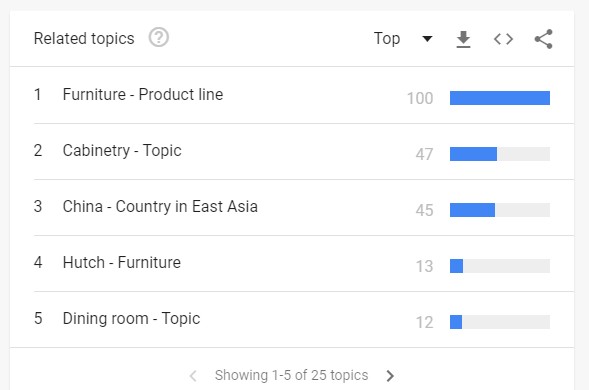Click Showing 1-5 of 25 topics text

(x=291, y=375)
